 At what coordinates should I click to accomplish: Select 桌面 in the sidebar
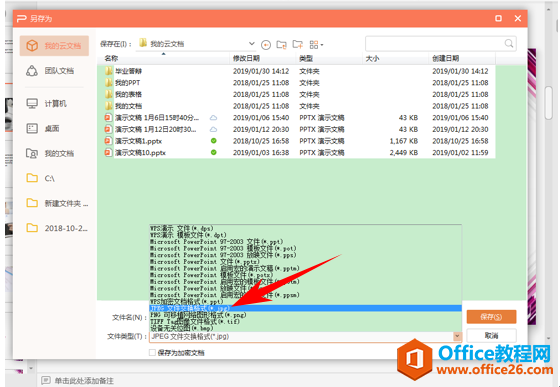[54, 129]
